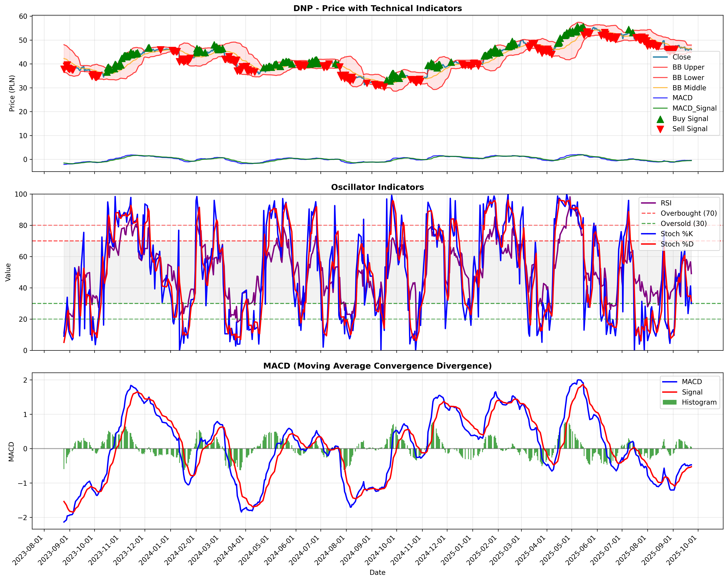Click the RSI purple legend line

point(648,203)
